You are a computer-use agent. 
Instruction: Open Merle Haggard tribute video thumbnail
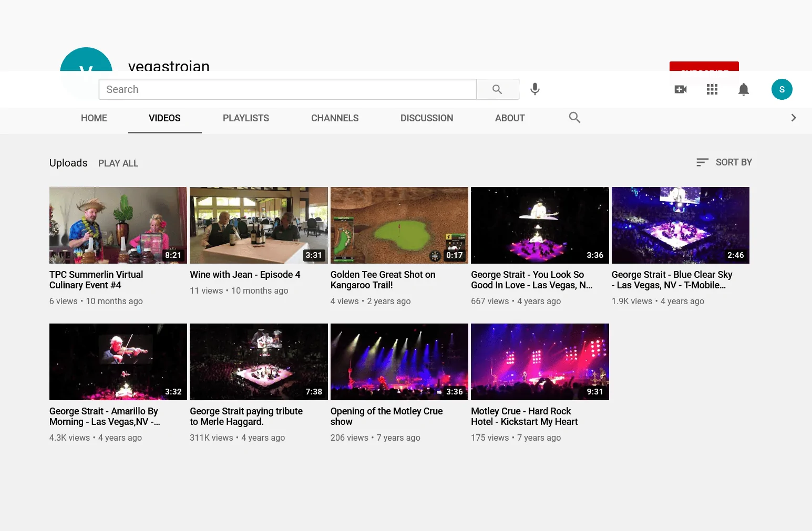pos(259,362)
